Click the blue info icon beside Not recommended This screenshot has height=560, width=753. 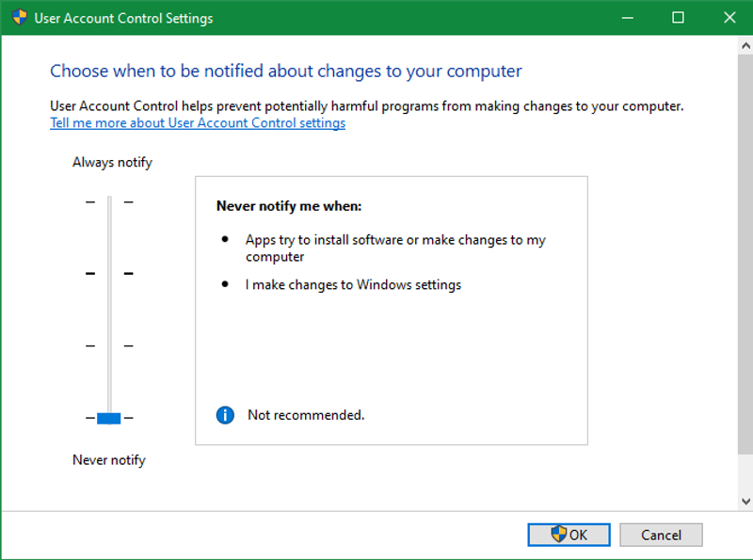pyautogui.click(x=225, y=415)
